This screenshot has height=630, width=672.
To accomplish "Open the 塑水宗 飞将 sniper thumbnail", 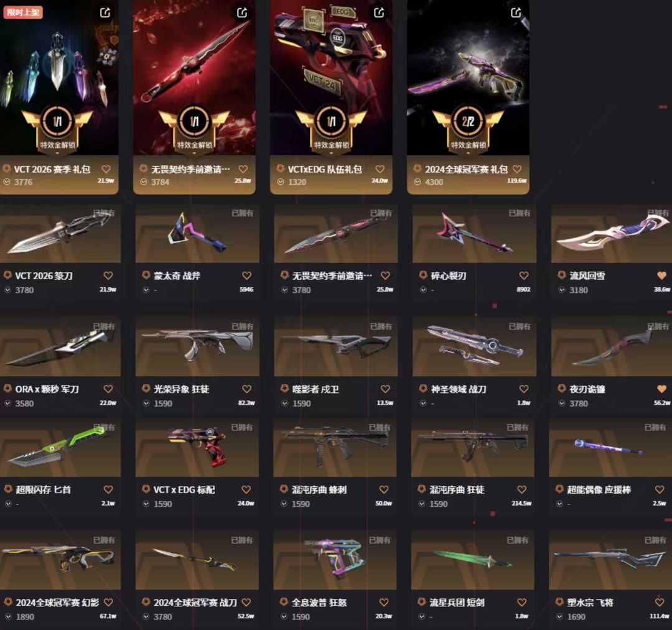I will point(610,561).
